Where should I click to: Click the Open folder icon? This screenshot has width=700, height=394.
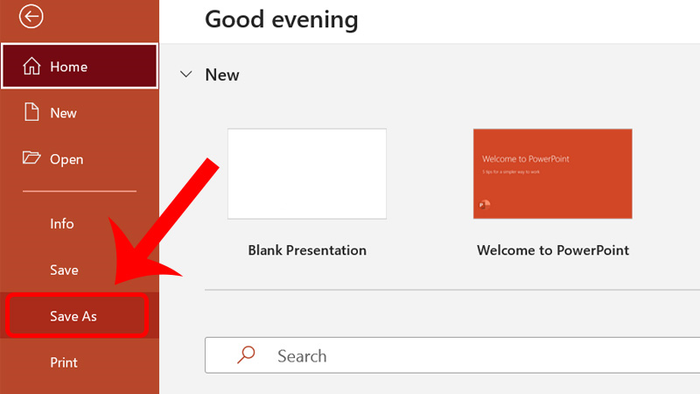(x=31, y=158)
